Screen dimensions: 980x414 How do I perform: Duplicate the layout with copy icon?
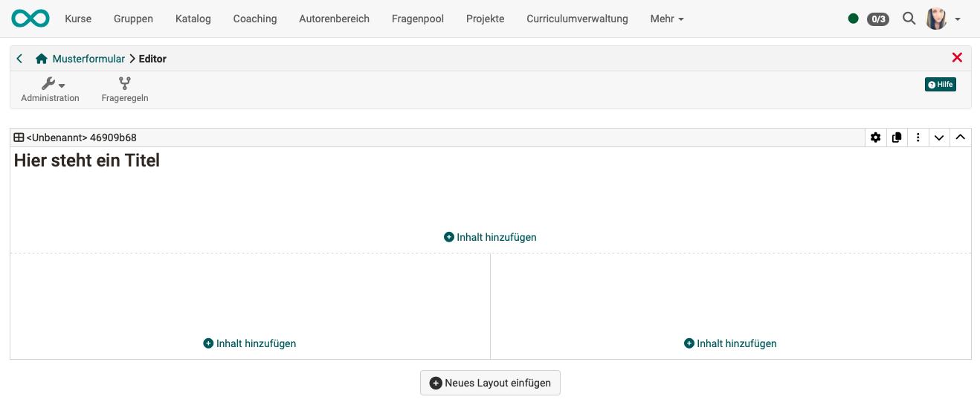897,138
